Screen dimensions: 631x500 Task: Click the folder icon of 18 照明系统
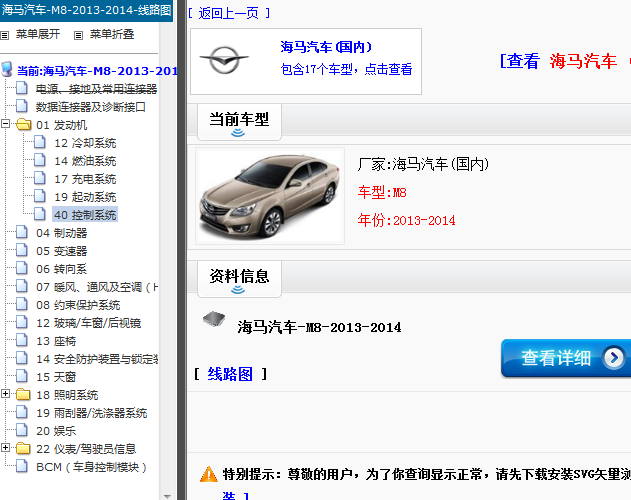point(23,394)
